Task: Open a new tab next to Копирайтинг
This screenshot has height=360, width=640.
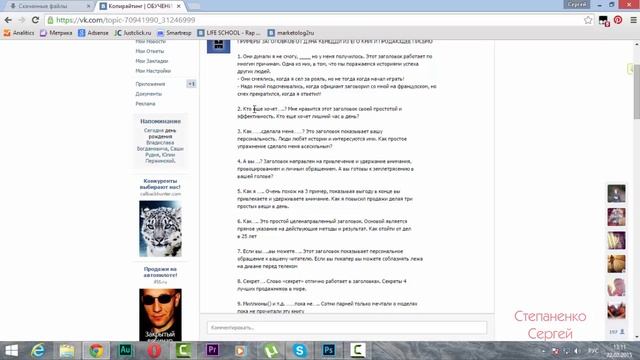Action: 193,6
